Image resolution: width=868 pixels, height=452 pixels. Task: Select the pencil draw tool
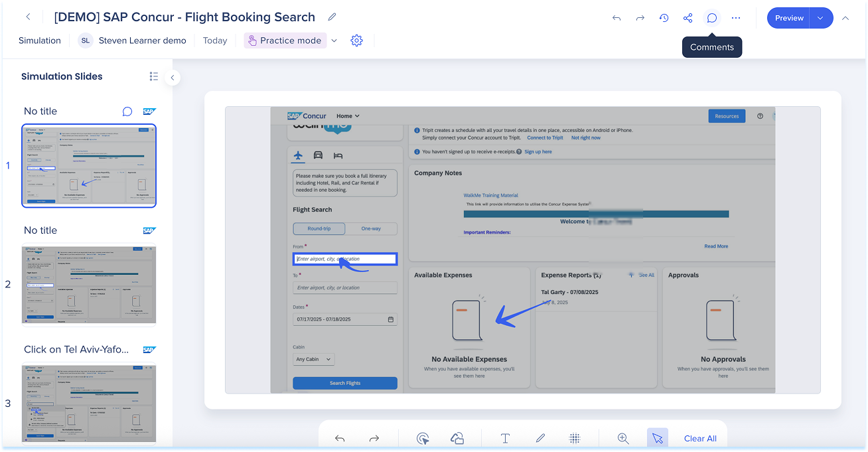[x=540, y=438]
